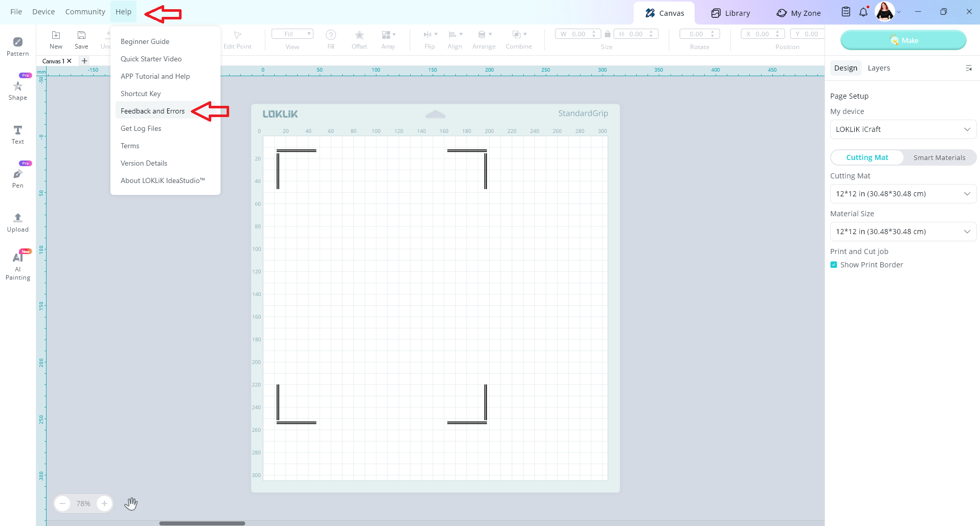This screenshot has width=980, height=526.
Task: Expand the Material Size dropdown
Action: pos(903,232)
